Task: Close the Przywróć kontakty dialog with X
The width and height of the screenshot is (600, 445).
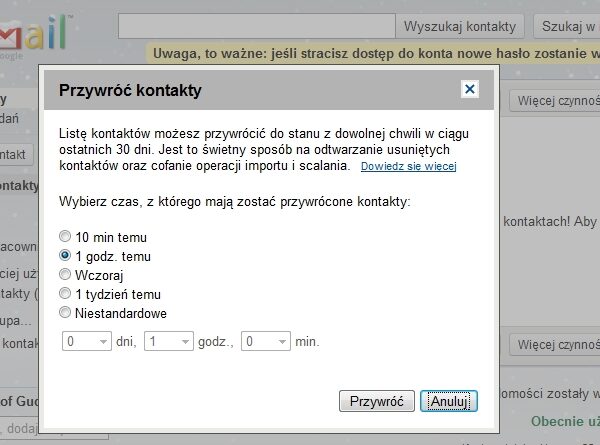Action: 470,89
